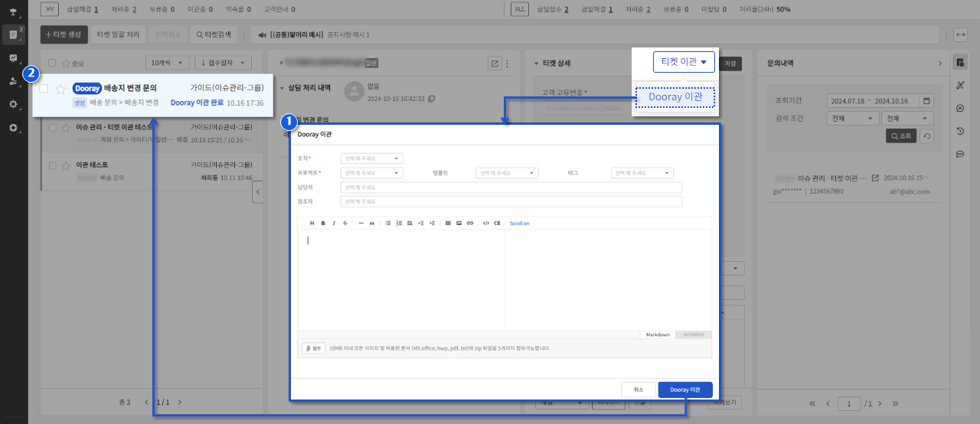Click the heading H icon in editor
The height and width of the screenshot is (424, 980).
click(312, 223)
